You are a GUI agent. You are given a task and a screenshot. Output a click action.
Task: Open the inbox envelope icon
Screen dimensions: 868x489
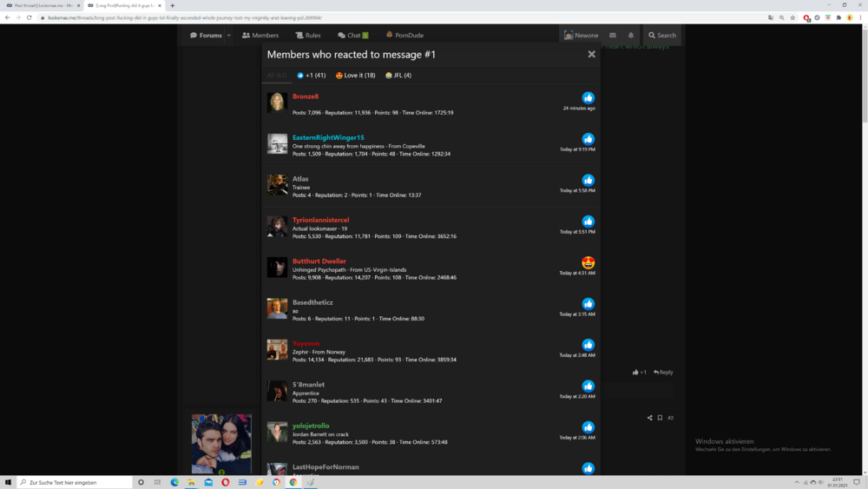(613, 35)
